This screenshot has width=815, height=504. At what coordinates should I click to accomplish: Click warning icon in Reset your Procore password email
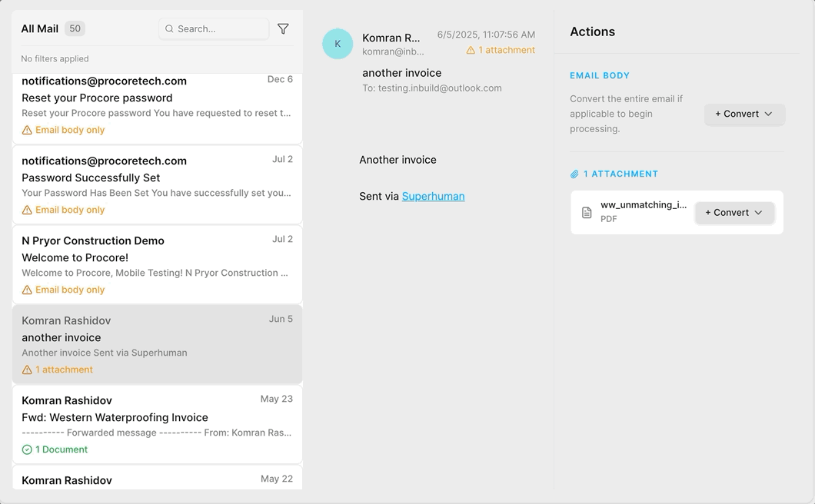click(27, 130)
